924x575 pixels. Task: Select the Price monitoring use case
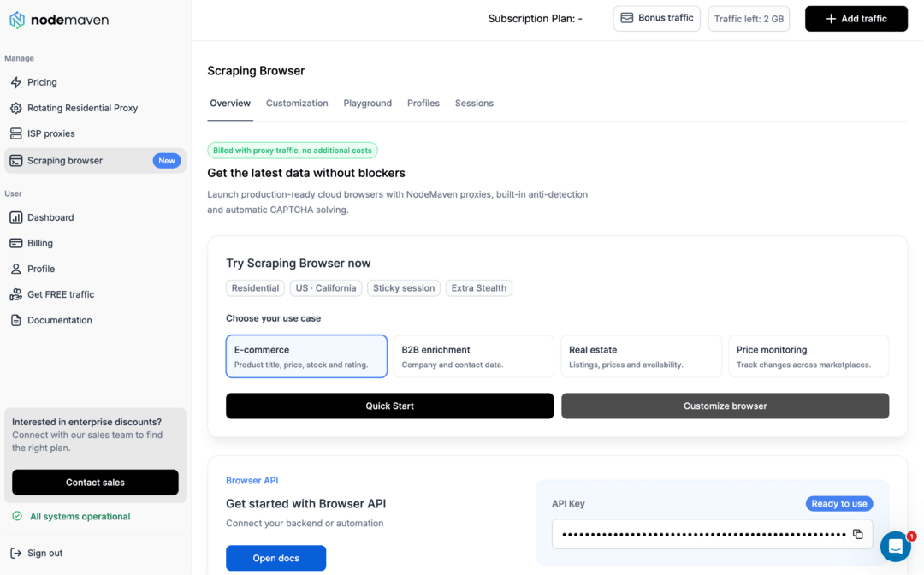click(x=808, y=357)
